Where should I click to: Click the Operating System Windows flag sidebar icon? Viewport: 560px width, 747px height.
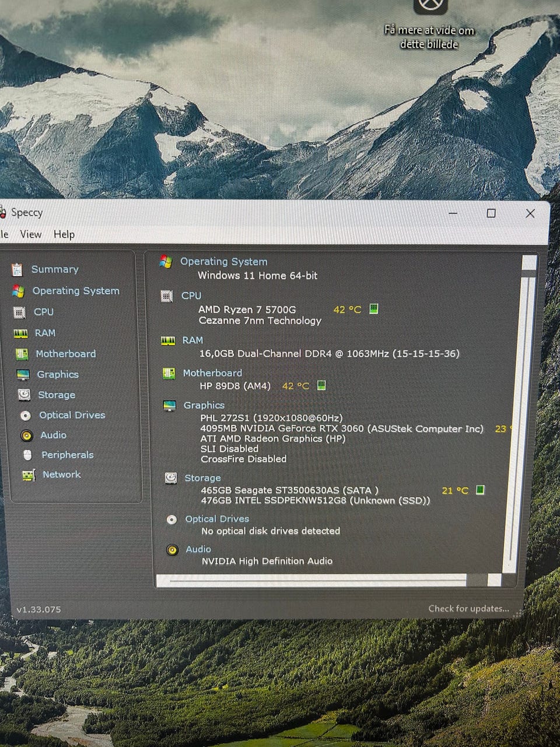pos(18,291)
